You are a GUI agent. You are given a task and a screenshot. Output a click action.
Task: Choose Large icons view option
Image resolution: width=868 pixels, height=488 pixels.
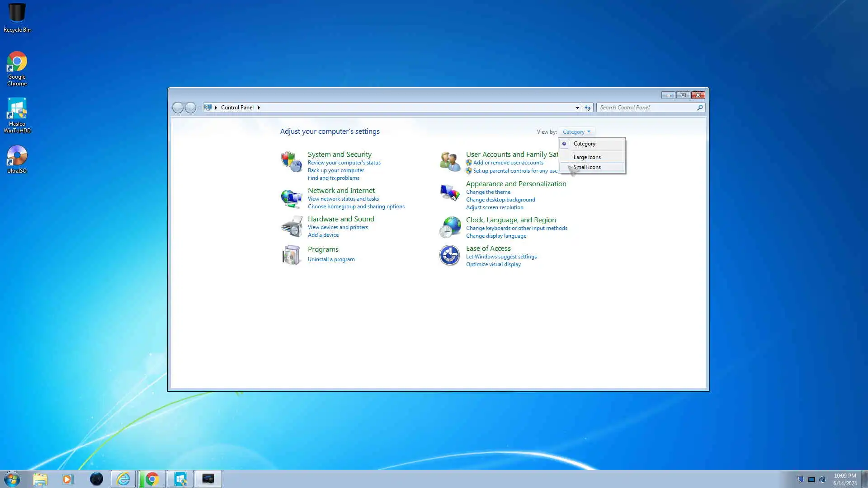point(587,157)
